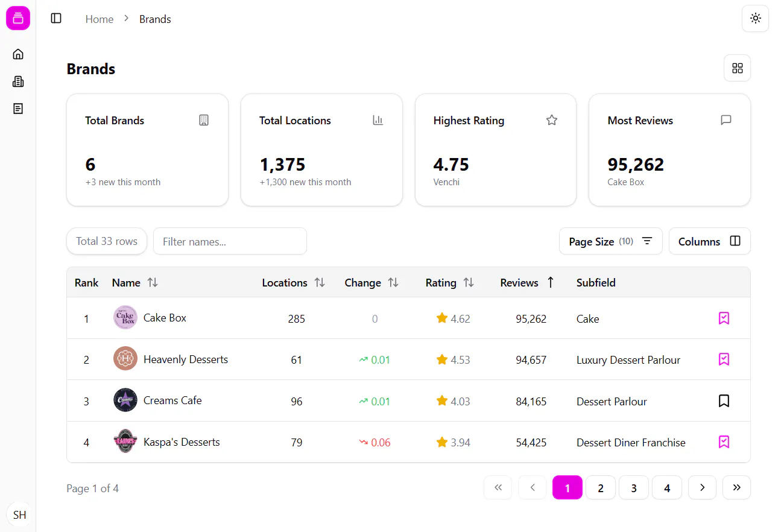Screen dimensions: 781x532
Task: Switch to grid view layout
Action: tap(737, 68)
